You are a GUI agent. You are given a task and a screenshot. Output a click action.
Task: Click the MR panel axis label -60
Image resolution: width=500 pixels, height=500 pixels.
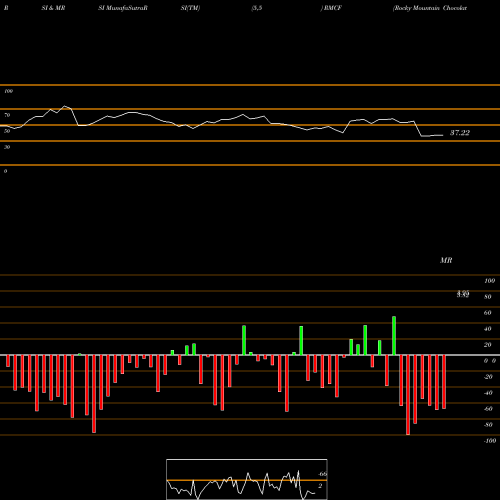pyautogui.click(x=488, y=409)
